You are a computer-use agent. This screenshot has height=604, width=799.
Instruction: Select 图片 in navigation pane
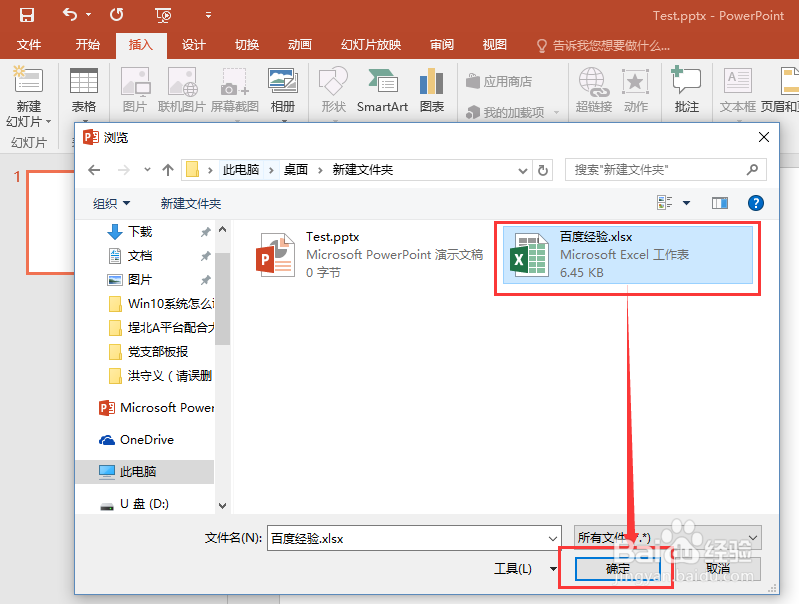pyautogui.click(x=140, y=279)
